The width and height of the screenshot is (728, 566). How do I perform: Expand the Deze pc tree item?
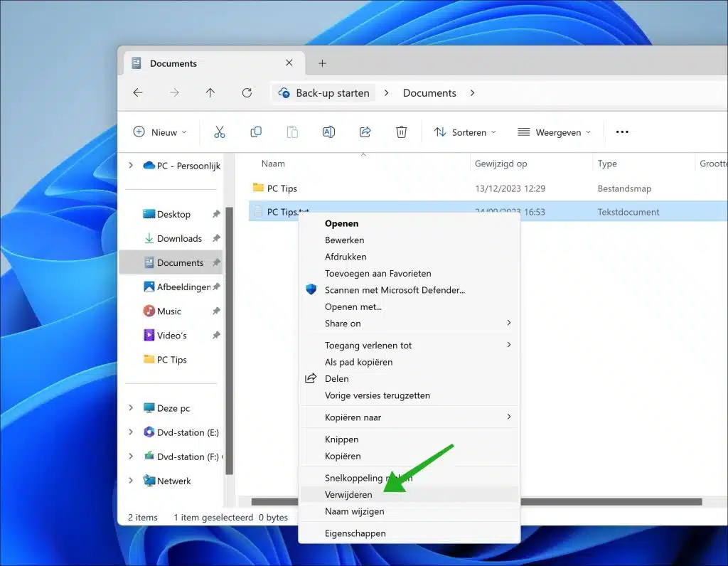pos(130,407)
